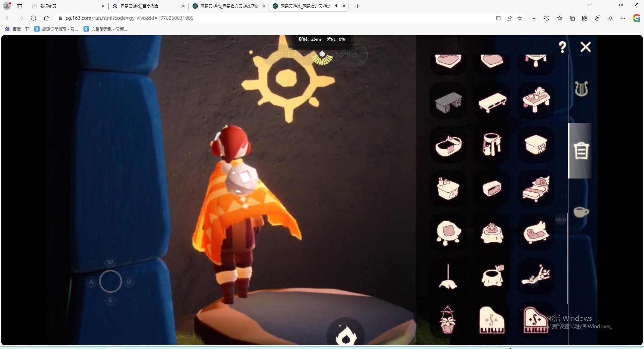Select the box cabinet with drawers
Screen dimensions: 644x349
[x=536, y=145]
